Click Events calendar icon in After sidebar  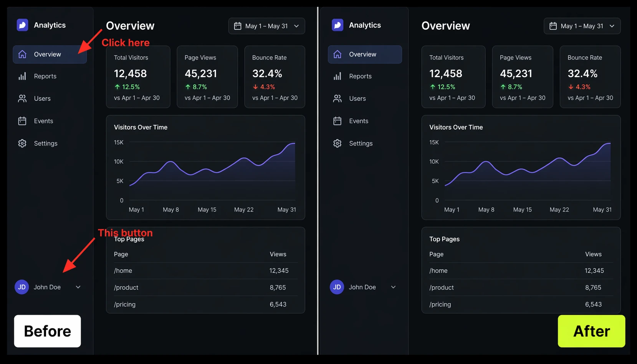(338, 121)
